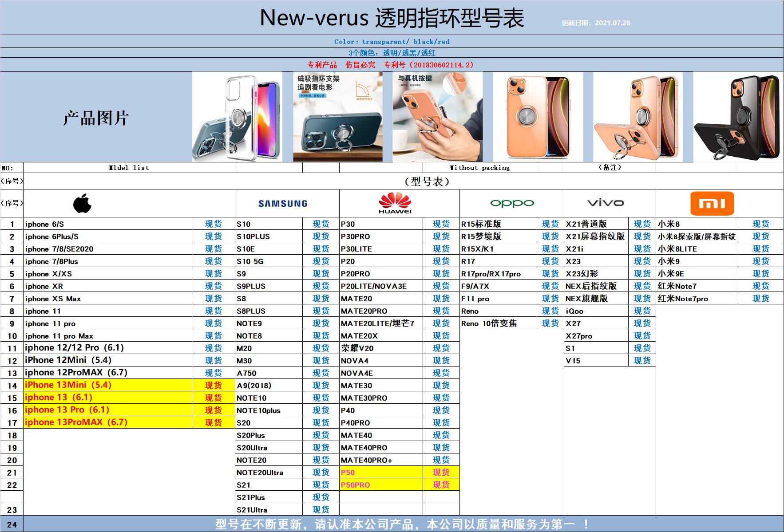Select the Samsung 'S21Ultra' cell
Image resolution: width=784 pixels, height=532 pixels.
(x=269, y=509)
